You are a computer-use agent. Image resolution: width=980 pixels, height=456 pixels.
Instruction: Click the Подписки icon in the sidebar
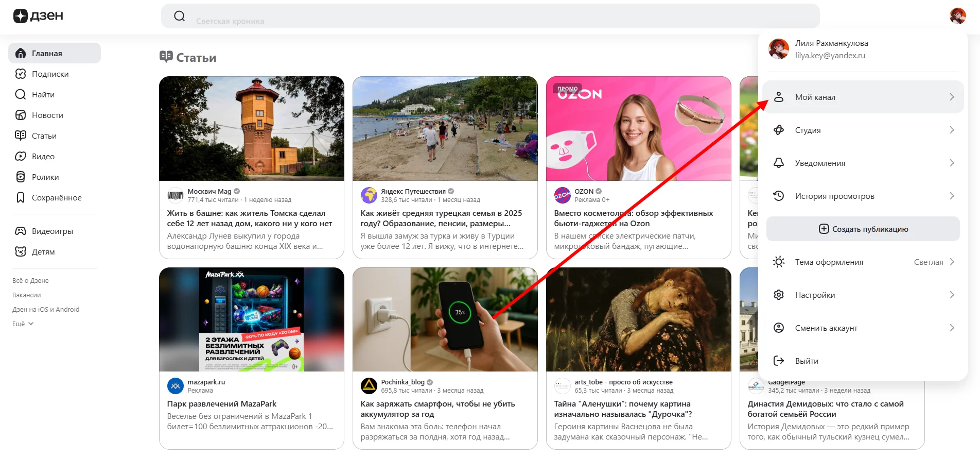coord(21,74)
